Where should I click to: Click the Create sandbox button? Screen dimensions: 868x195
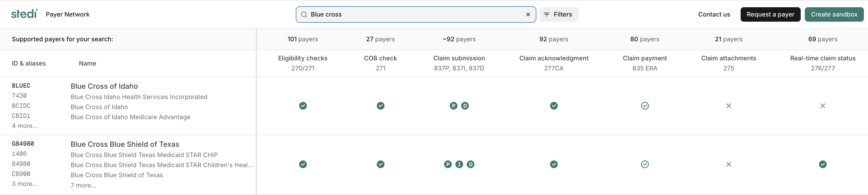834,14
